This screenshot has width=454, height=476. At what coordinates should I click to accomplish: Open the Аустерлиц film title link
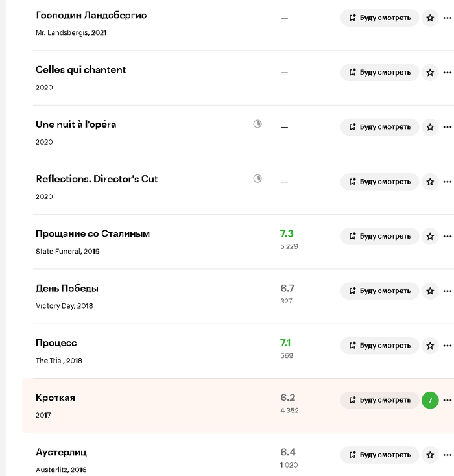click(x=61, y=452)
